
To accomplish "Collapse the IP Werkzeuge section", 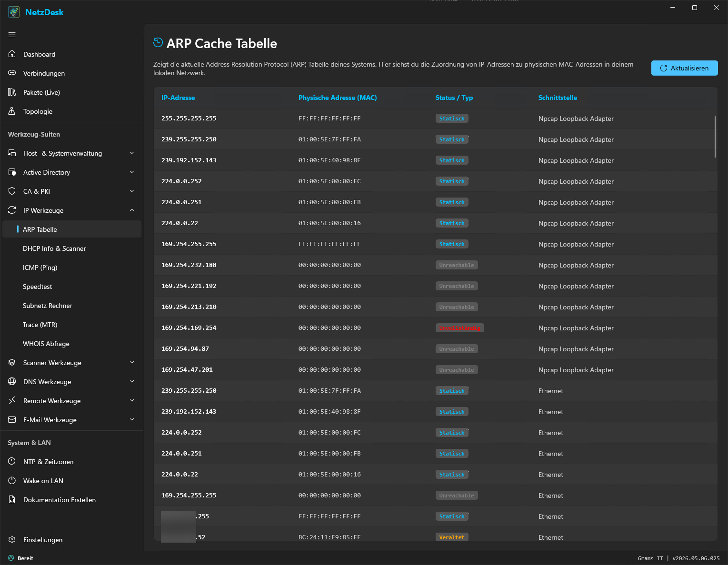I will (132, 210).
